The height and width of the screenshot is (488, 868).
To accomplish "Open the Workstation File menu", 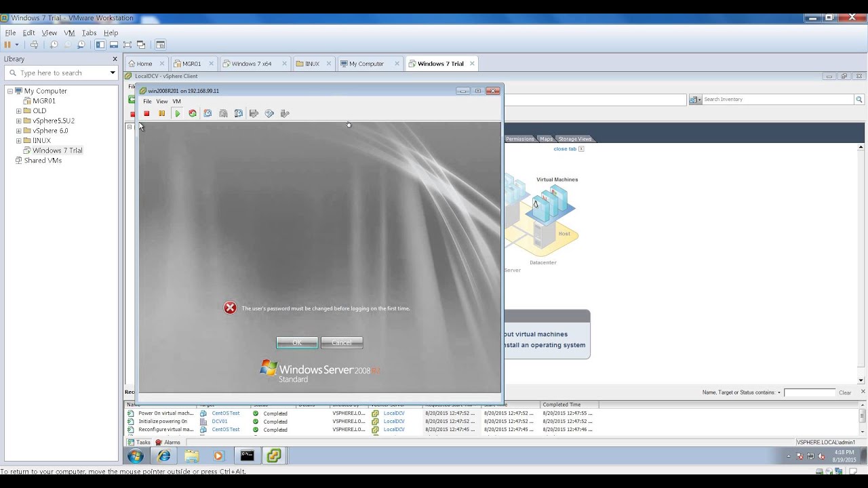I will tap(10, 33).
